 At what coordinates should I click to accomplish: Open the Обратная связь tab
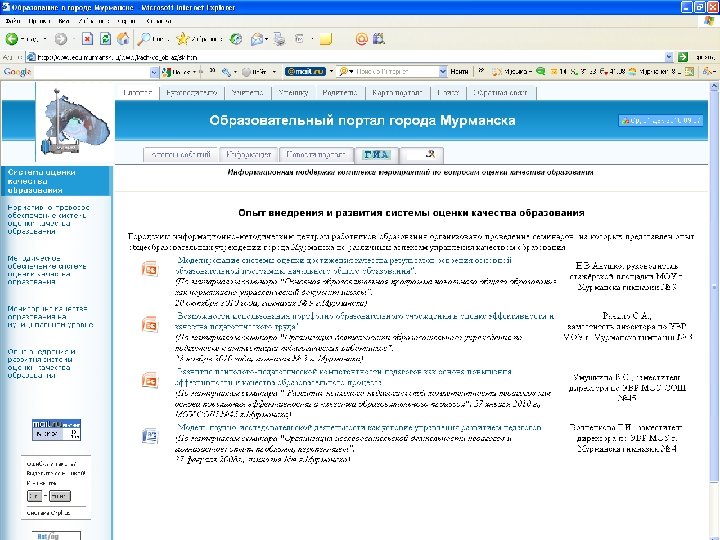pyautogui.click(x=501, y=93)
